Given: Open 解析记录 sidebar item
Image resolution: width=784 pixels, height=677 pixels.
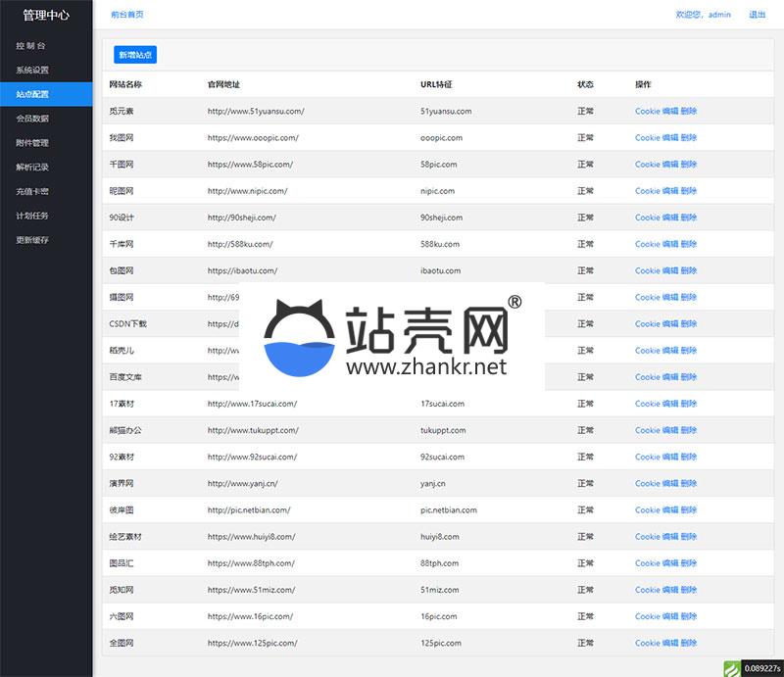Looking at the screenshot, I should [x=32, y=168].
